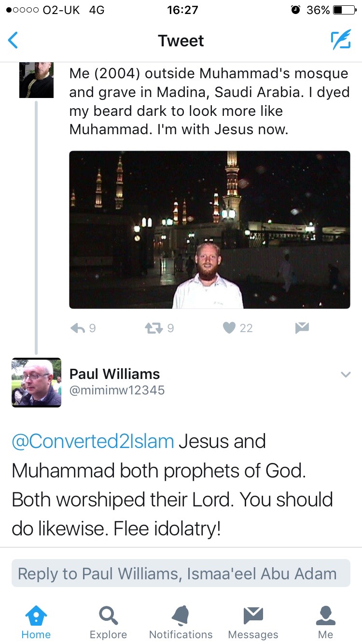
Task: Tap the original poster's avatar
Action: pos(36,80)
